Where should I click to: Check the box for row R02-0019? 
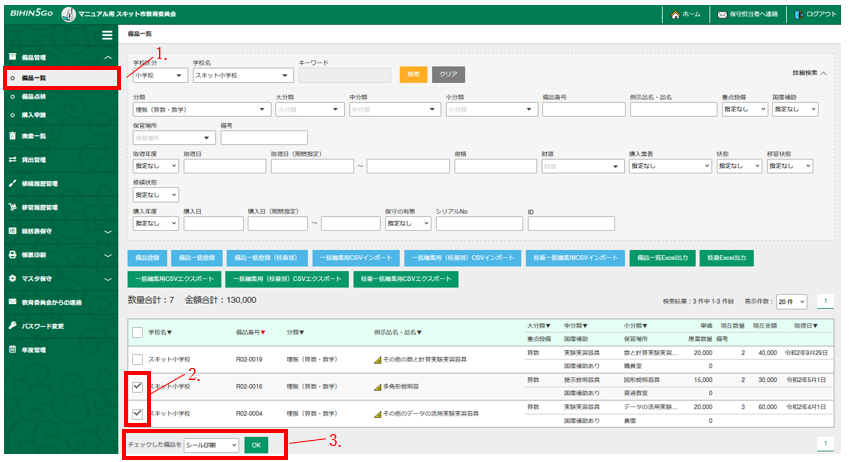pos(137,358)
